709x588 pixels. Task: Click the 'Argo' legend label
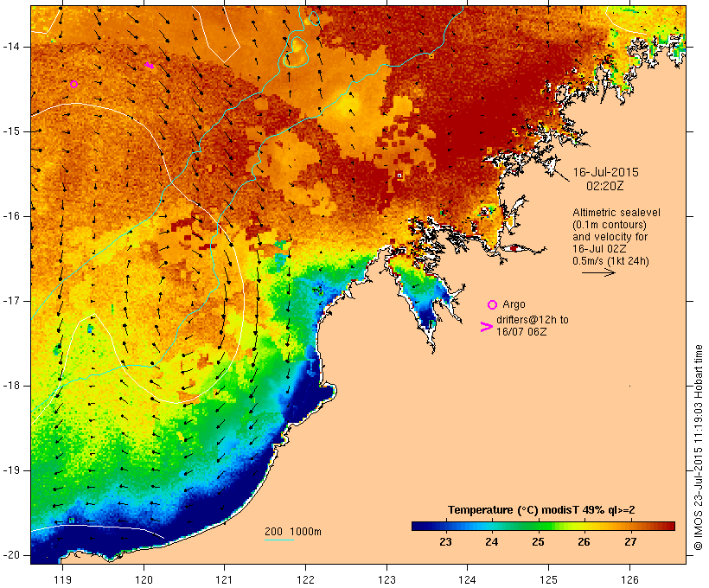click(x=514, y=304)
